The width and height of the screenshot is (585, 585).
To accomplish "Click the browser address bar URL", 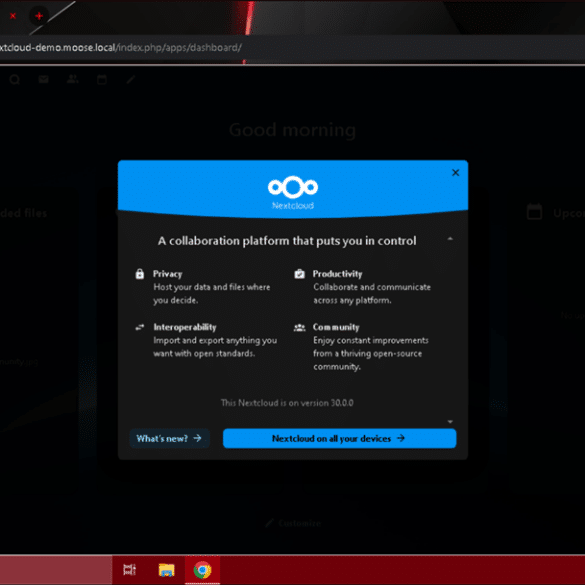I will 121,48.
